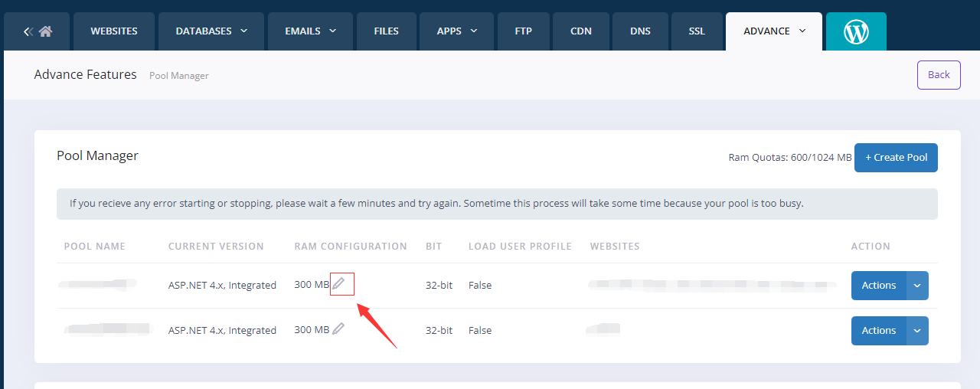Open the Advance tab dropdown
The height and width of the screenshot is (389, 980).
click(774, 31)
